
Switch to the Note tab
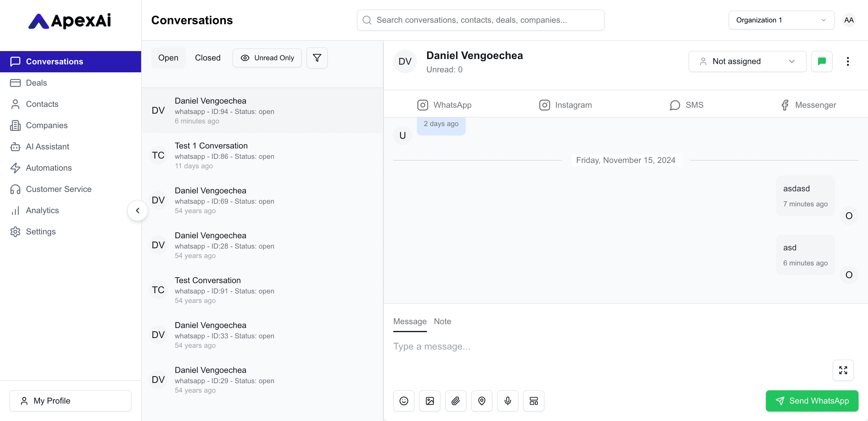coord(443,322)
